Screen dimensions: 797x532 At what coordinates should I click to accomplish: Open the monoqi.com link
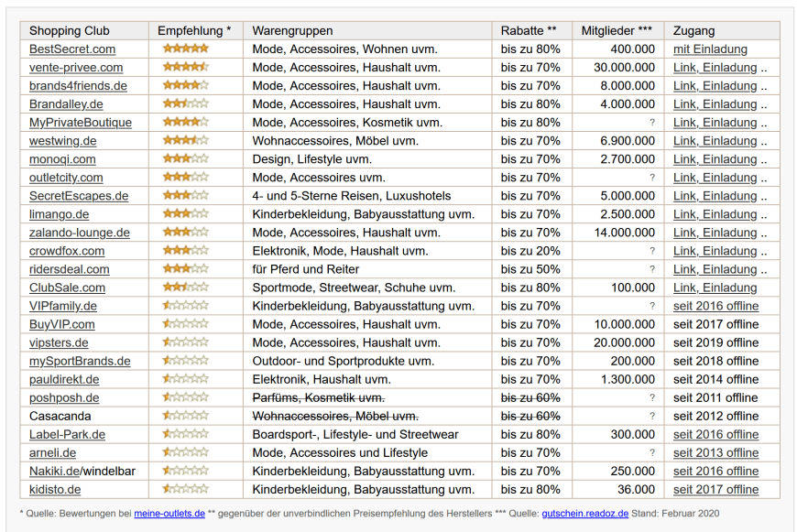(62, 159)
